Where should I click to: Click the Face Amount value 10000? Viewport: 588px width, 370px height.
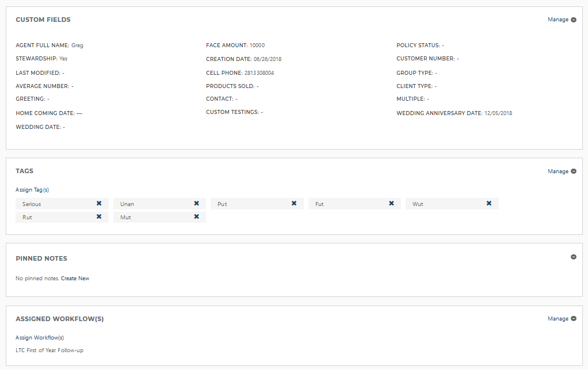(x=257, y=45)
